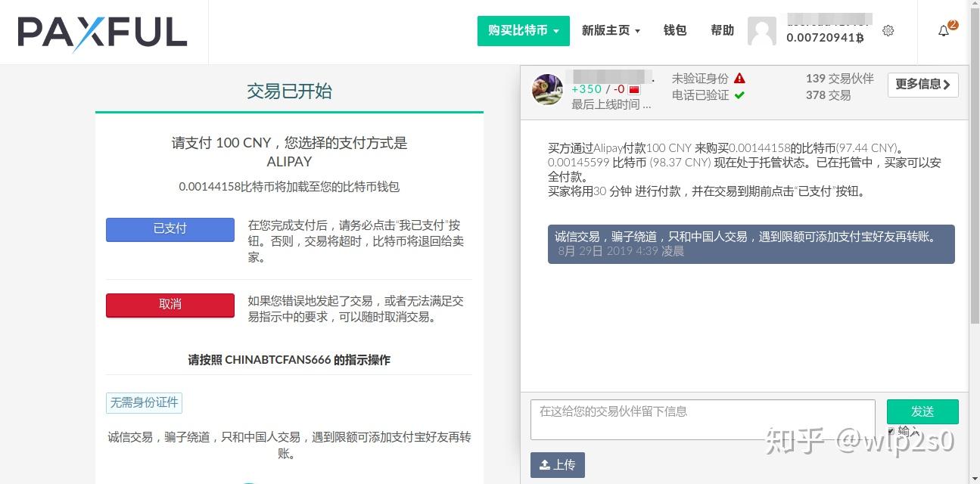The image size is (980, 484).
Task: Open notifications via the bell icon
Action: [x=944, y=30]
